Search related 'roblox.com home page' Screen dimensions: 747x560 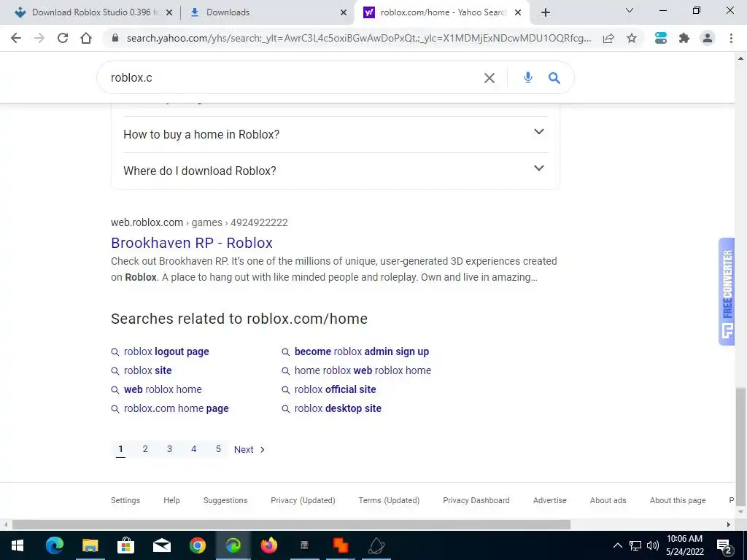pyautogui.click(x=176, y=408)
